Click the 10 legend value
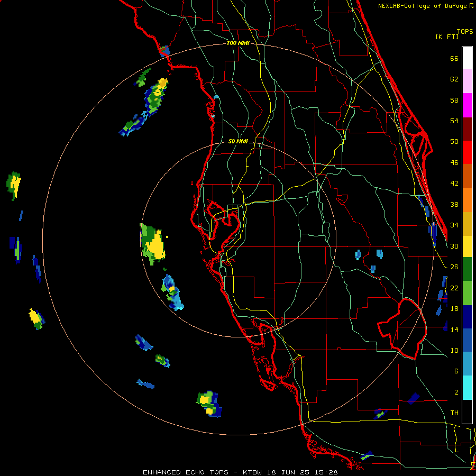 tap(454, 350)
